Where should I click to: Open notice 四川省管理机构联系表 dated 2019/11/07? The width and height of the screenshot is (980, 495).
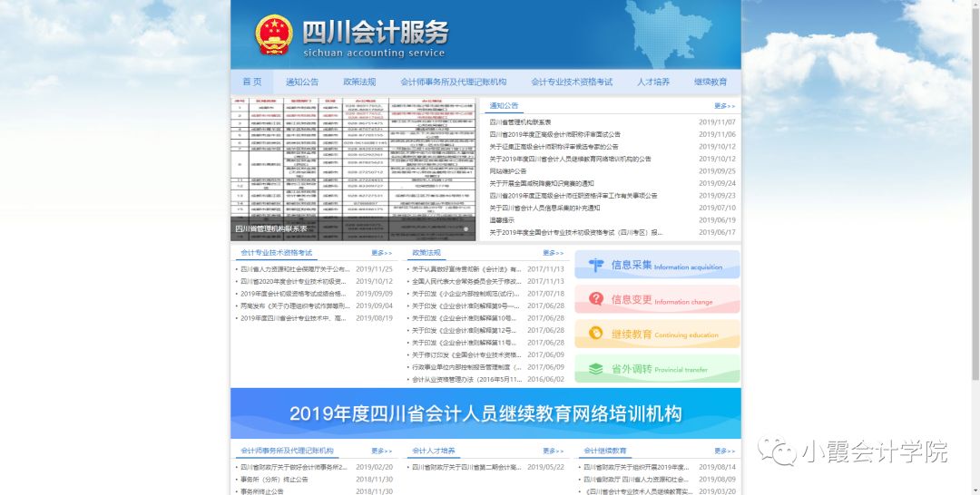click(x=520, y=122)
